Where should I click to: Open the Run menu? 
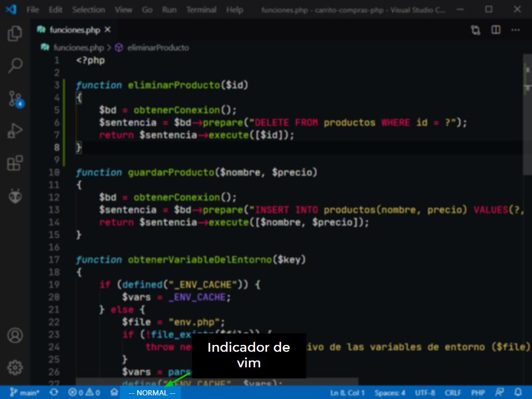[169, 10]
